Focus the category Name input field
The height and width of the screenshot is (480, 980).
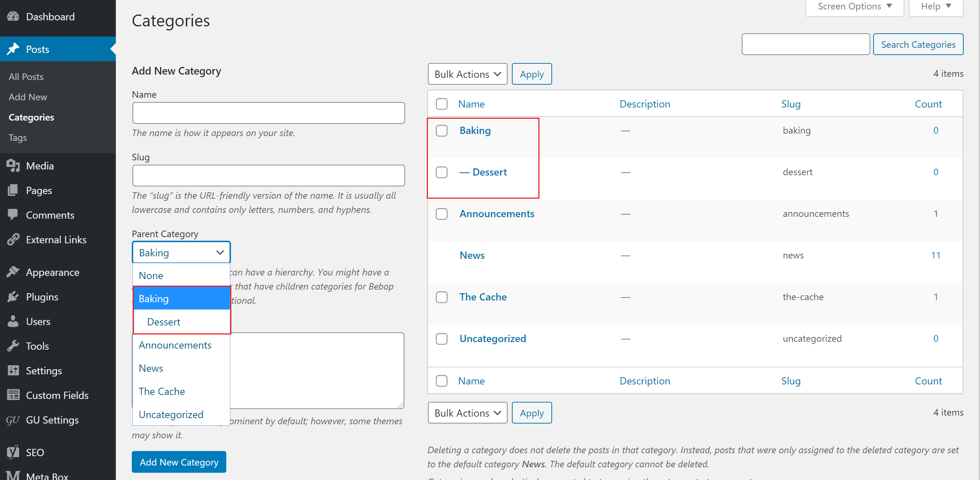pos(268,113)
